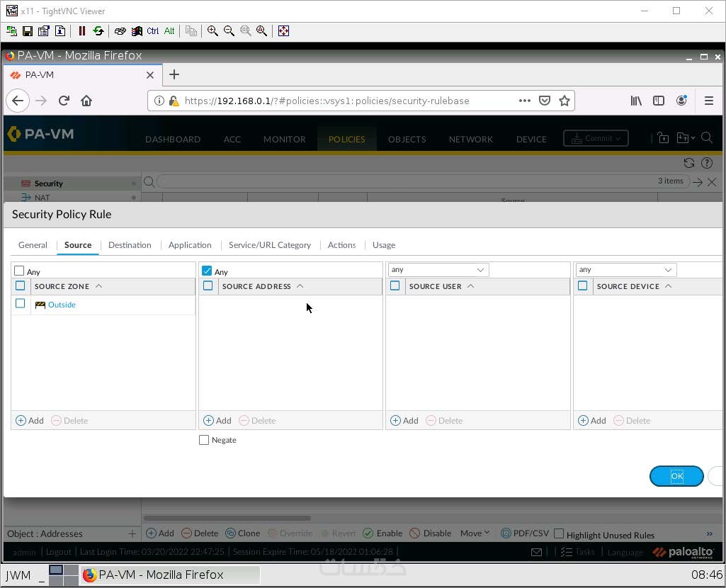Toggle the Ctrl key toolbar button
Viewport: 726px width, 588px height.
coord(153,31)
